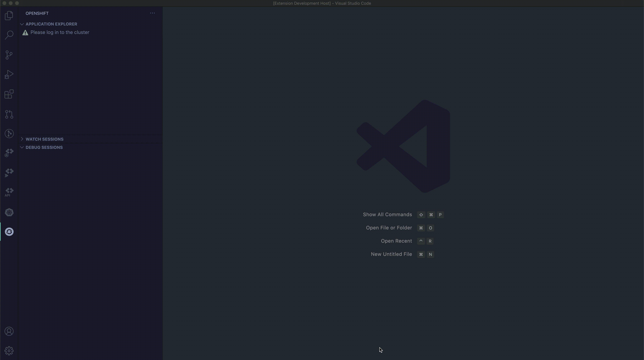This screenshot has height=360, width=644.
Task: Click the OpenShift activity bar icon
Action: coord(9,232)
